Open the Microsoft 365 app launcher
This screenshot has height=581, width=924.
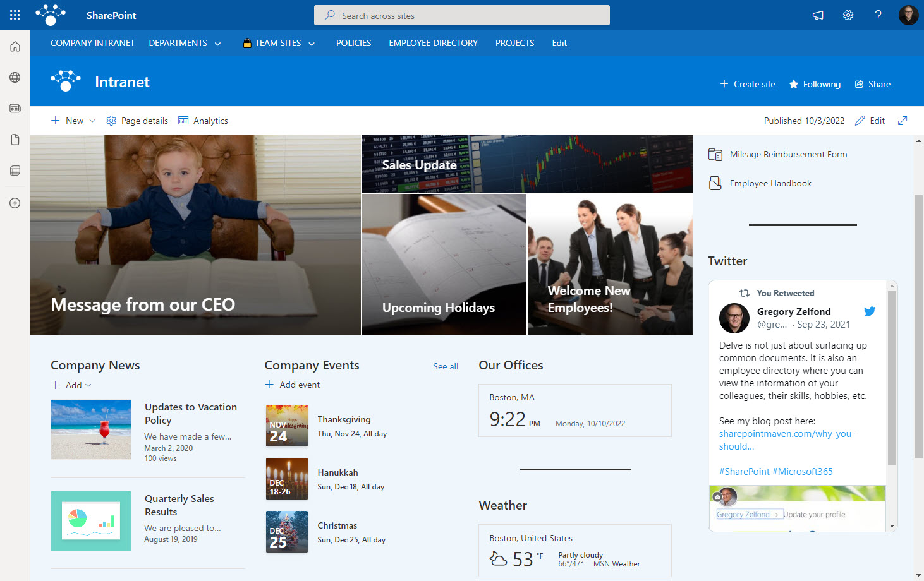tap(14, 15)
